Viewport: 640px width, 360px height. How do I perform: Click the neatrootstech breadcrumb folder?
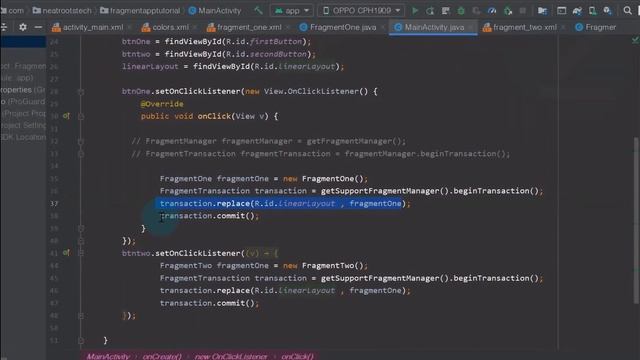(x=62, y=11)
